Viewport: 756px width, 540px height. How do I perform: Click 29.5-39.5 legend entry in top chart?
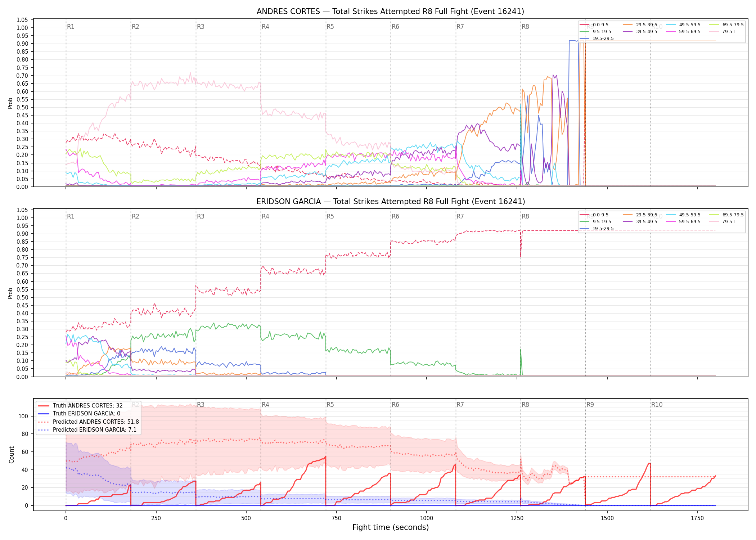[640, 25]
